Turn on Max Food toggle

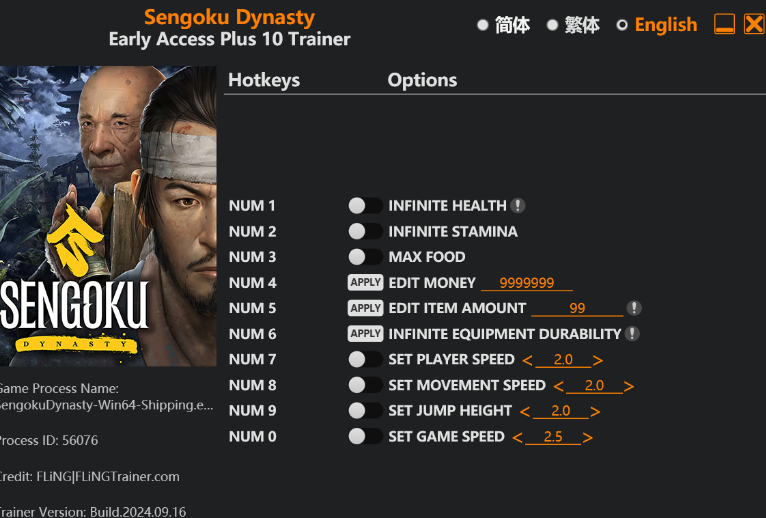pos(365,257)
